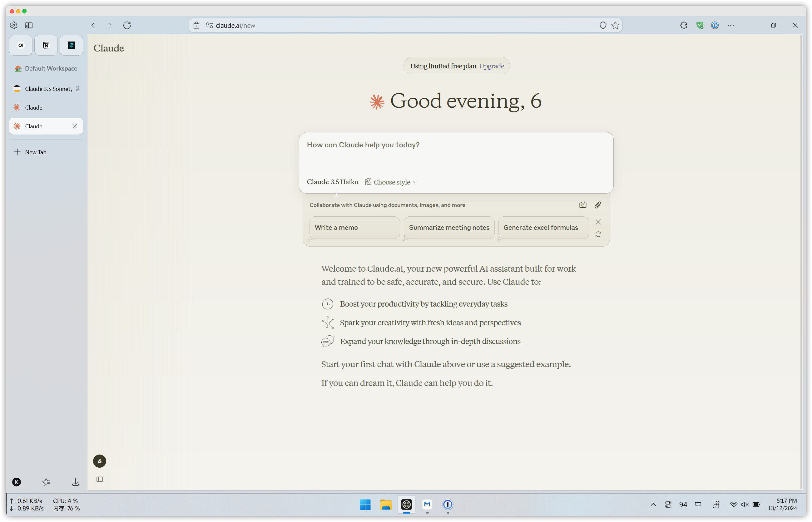This screenshot has height=522, width=812.
Task: Attach a file with the paperclip icon
Action: 597,205
